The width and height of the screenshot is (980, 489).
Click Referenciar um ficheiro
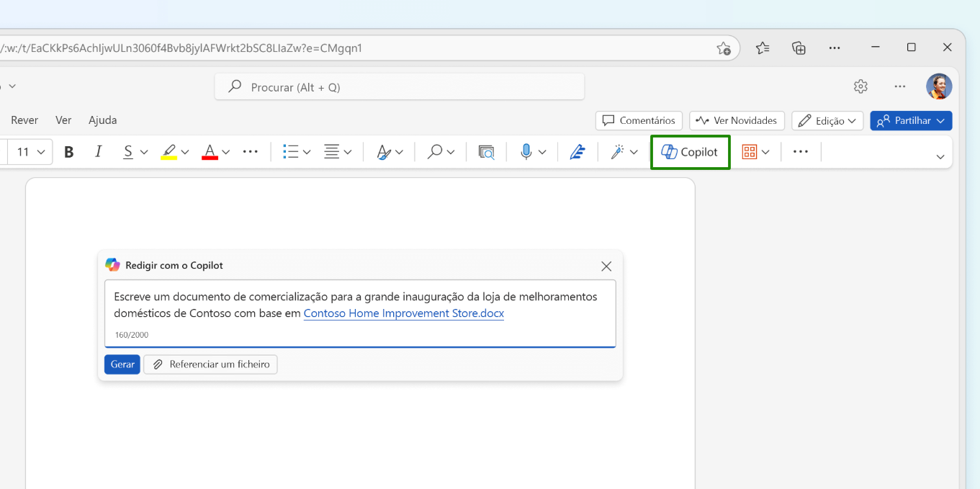pos(211,364)
